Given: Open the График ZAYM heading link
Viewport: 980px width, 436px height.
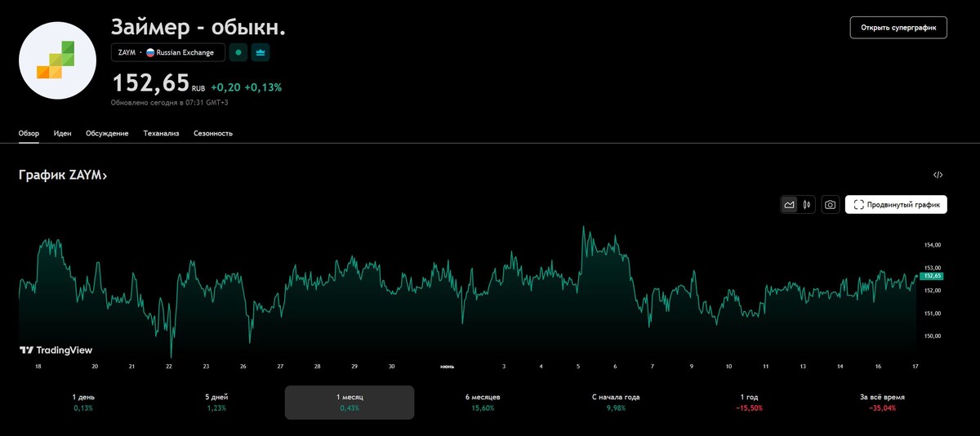Looking at the screenshot, I should pyautogui.click(x=63, y=175).
